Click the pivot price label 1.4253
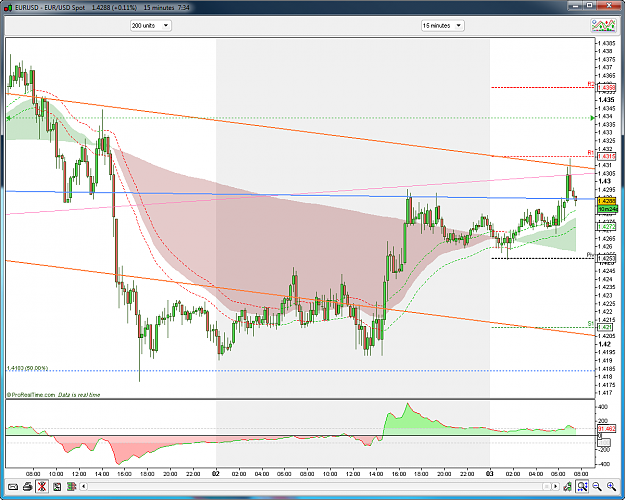Screen dimensions: 625x500 [607, 259]
